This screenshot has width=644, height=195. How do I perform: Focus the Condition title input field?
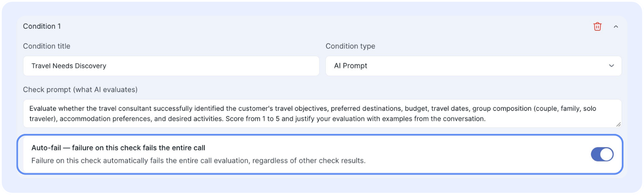click(171, 66)
